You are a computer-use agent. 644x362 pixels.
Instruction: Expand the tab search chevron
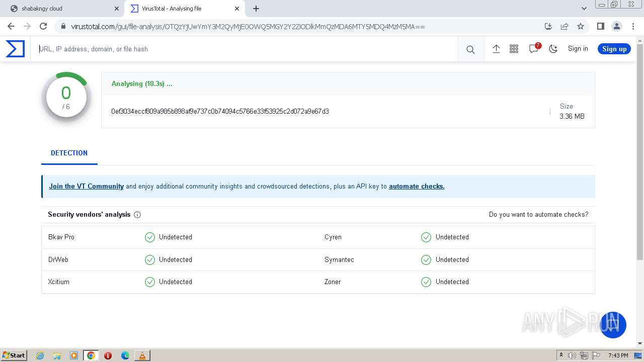click(584, 9)
